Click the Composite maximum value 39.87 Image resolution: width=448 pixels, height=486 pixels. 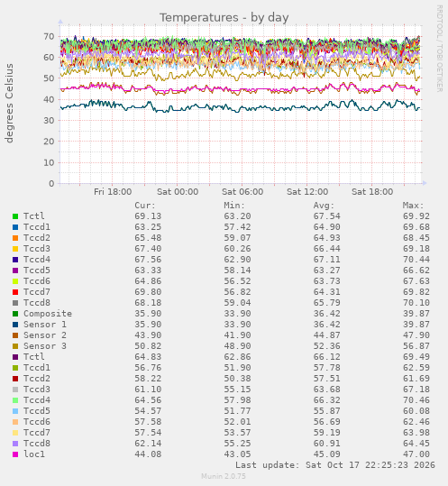click(x=416, y=314)
